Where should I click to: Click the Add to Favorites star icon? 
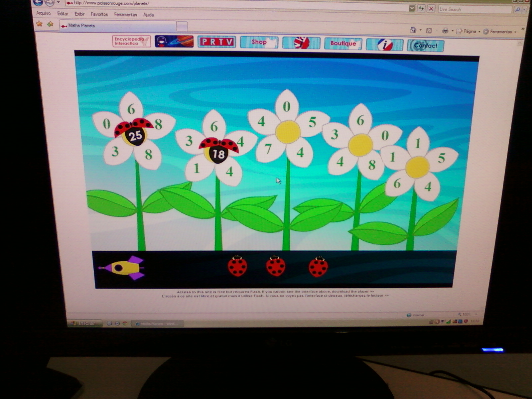tap(51, 24)
